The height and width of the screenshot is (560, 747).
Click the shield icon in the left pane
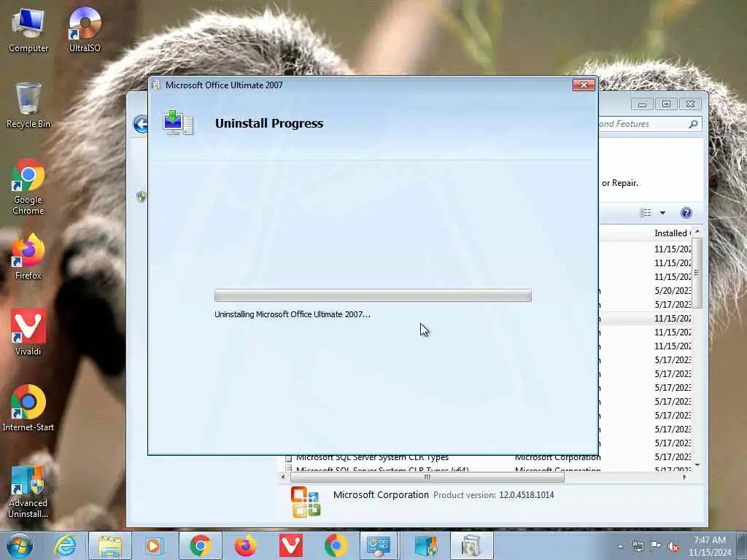[x=141, y=197]
